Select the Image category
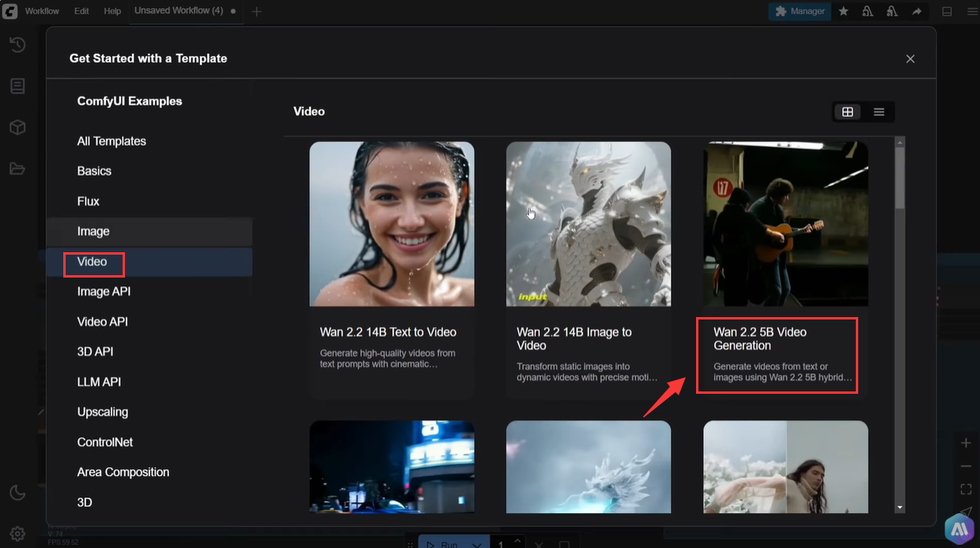The width and height of the screenshot is (980, 548). pos(149,232)
